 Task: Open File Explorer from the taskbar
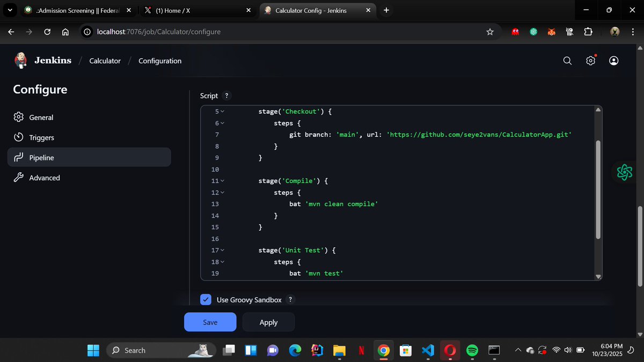click(339, 350)
